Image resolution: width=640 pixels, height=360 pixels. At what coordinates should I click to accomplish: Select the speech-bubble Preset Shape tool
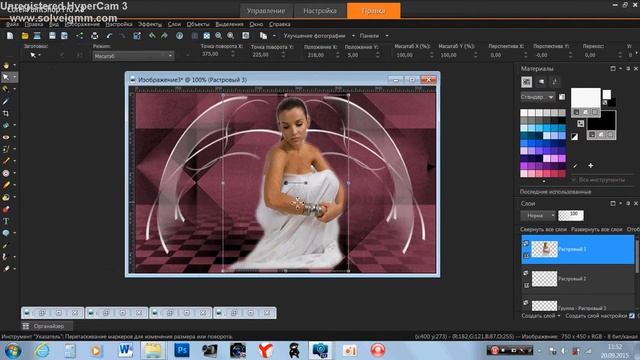point(6,233)
